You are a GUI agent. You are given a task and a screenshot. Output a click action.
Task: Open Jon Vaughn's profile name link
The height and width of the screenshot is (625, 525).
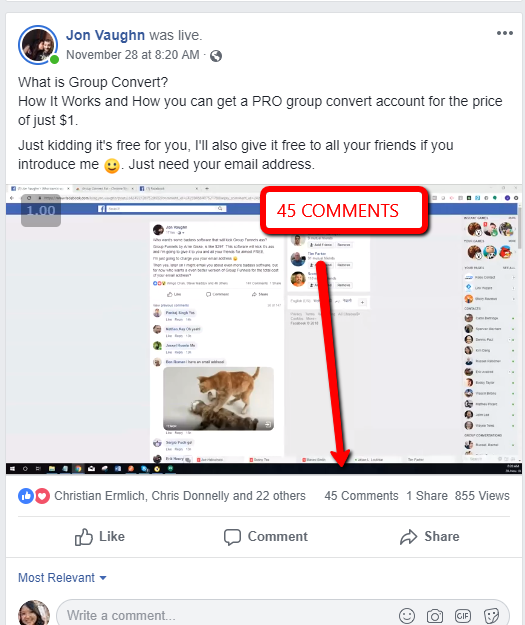[x=105, y=35]
